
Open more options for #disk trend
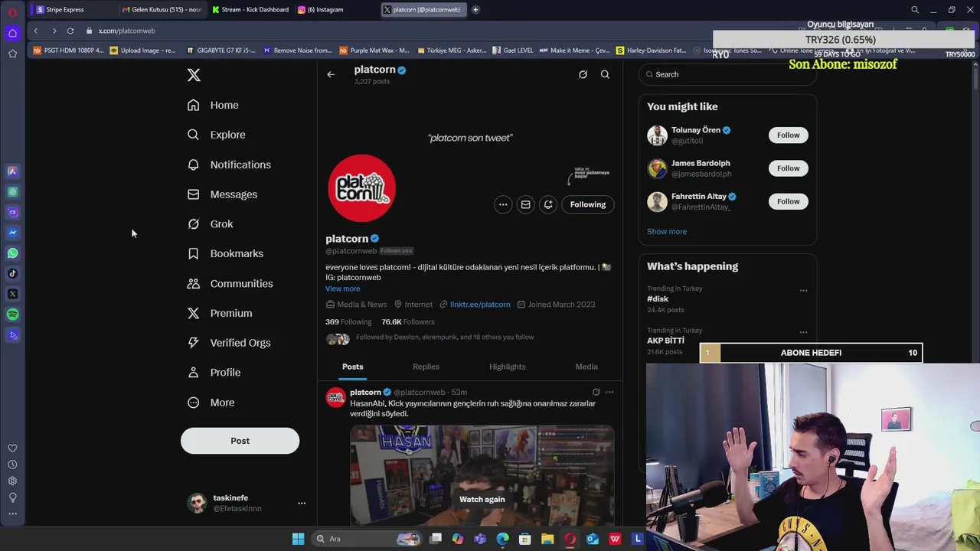click(x=803, y=291)
